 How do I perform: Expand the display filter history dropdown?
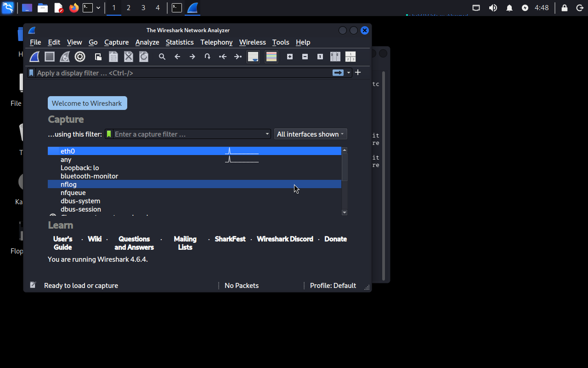(349, 73)
